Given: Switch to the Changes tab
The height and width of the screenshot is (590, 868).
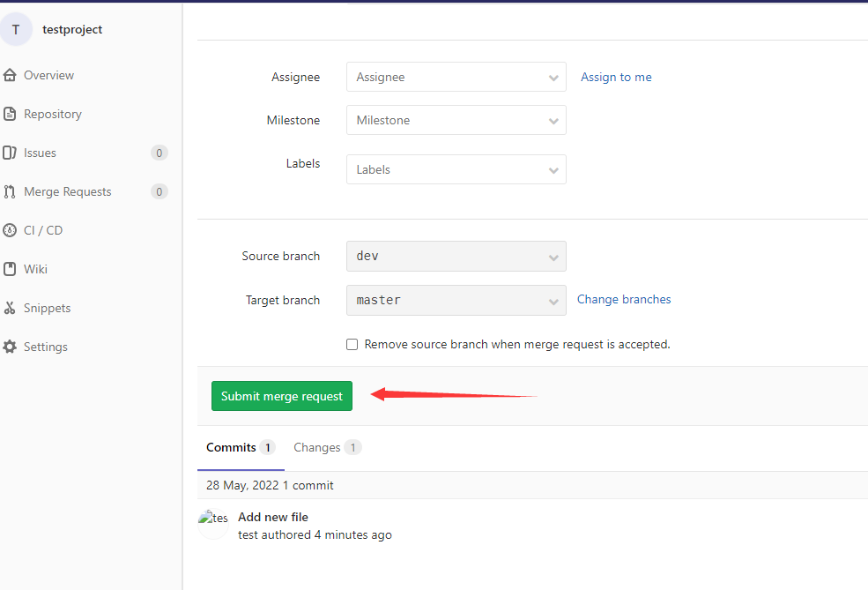Looking at the screenshot, I should point(327,448).
